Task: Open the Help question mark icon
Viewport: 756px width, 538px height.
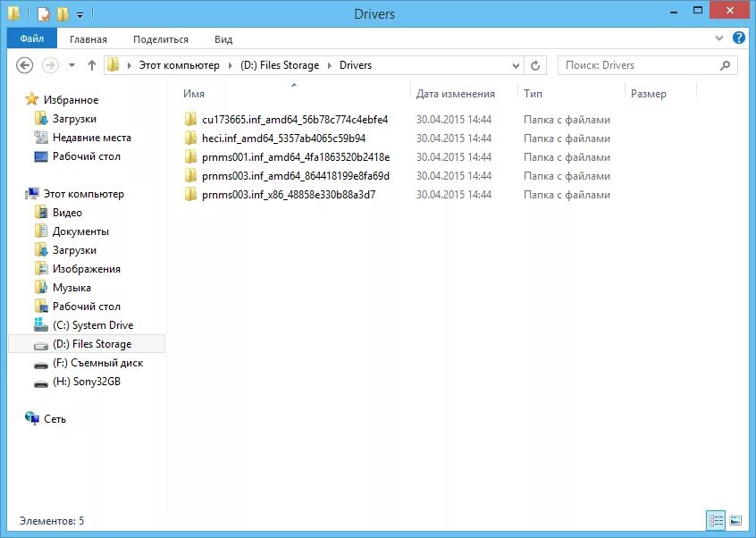Action: (739, 38)
